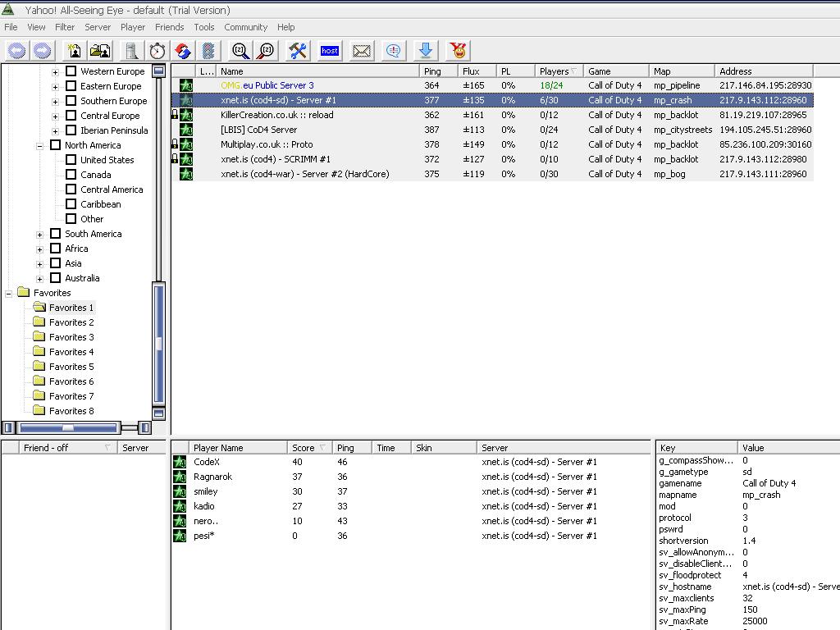
Task: Click the red-blue refresh arrows icon
Action: pos(183,51)
